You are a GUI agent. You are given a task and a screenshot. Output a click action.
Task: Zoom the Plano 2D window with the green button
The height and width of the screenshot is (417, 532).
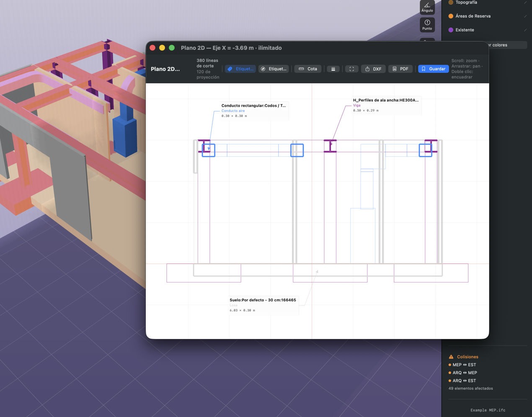[172, 48]
